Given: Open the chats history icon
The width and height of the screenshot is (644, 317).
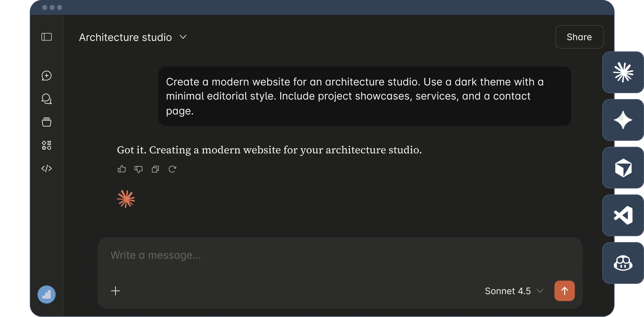Looking at the screenshot, I should click(x=47, y=99).
